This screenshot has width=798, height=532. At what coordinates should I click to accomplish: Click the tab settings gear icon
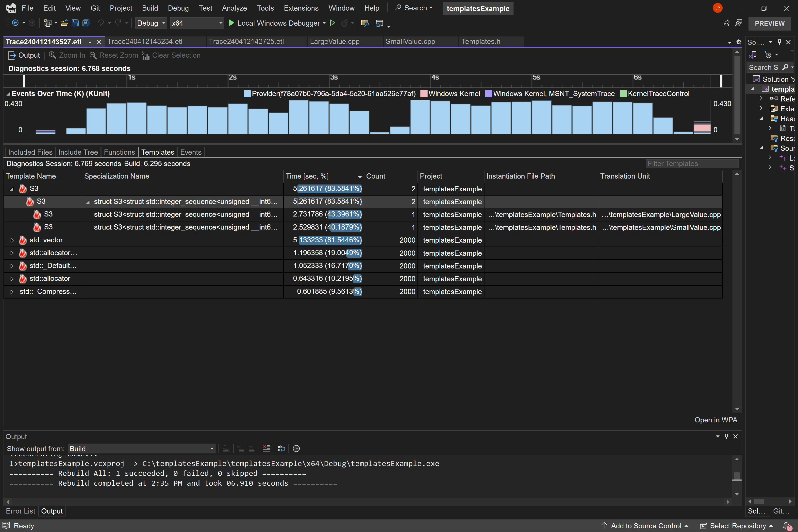pos(739,42)
